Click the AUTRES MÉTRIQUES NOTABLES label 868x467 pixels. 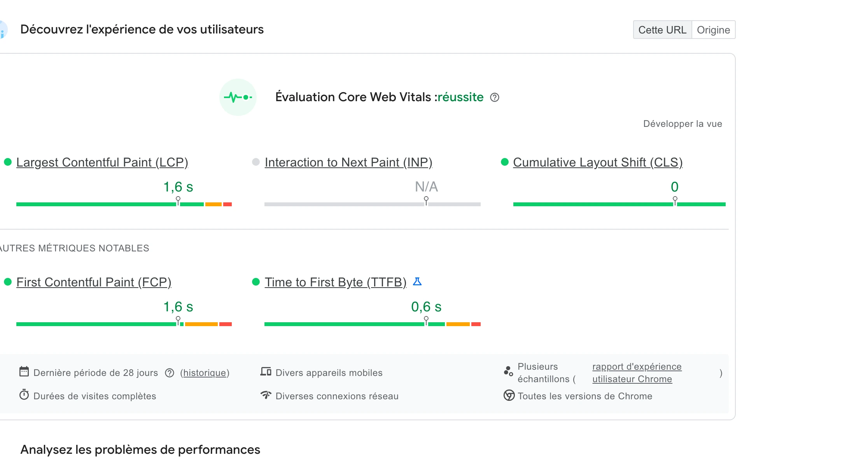74,248
